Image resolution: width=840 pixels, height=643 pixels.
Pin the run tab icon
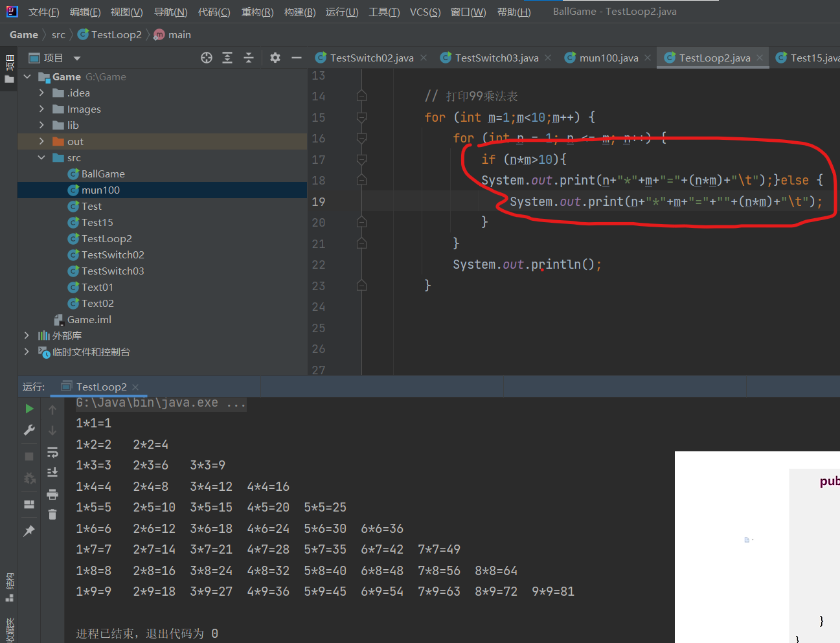coord(29,531)
